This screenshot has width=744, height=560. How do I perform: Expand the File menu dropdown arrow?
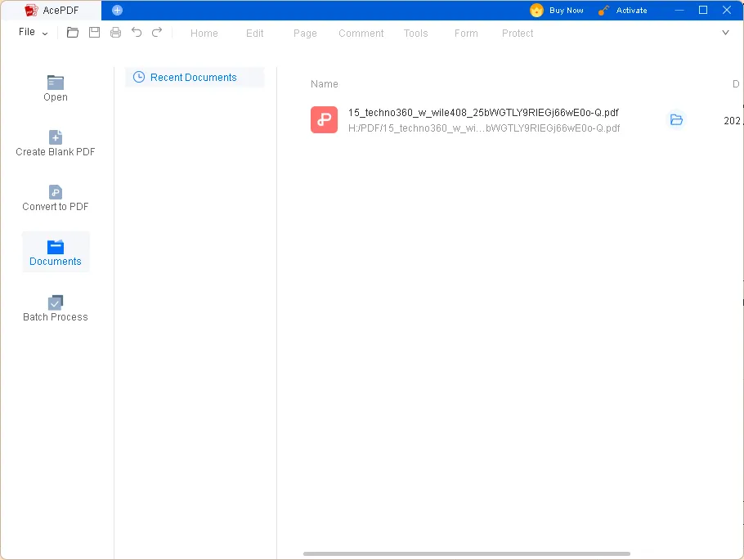click(45, 34)
